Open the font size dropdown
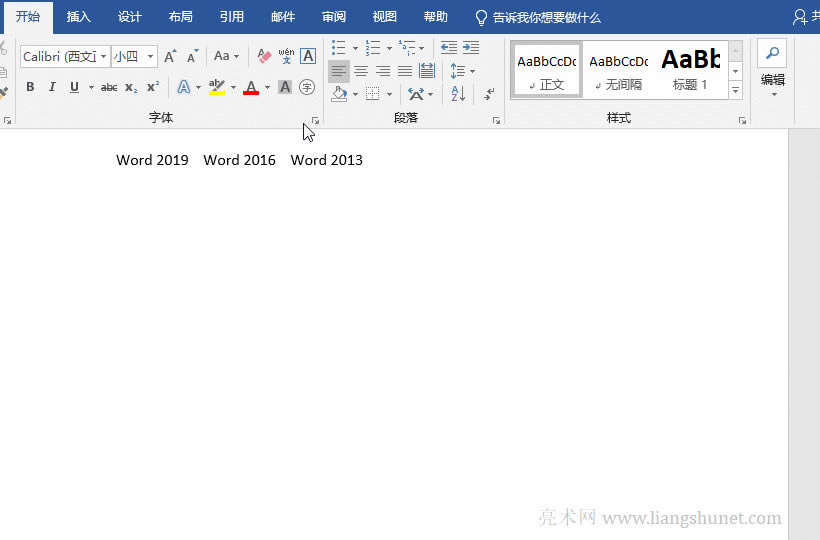 click(x=151, y=57)
